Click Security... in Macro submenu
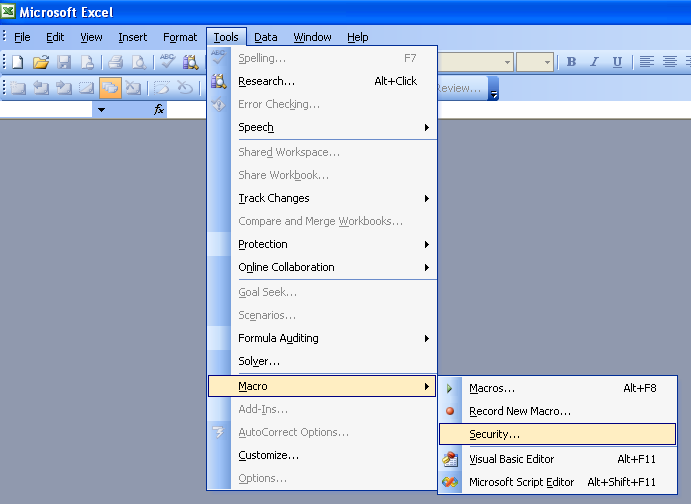This screenshot has height=504, width=691. click(557, 434)
